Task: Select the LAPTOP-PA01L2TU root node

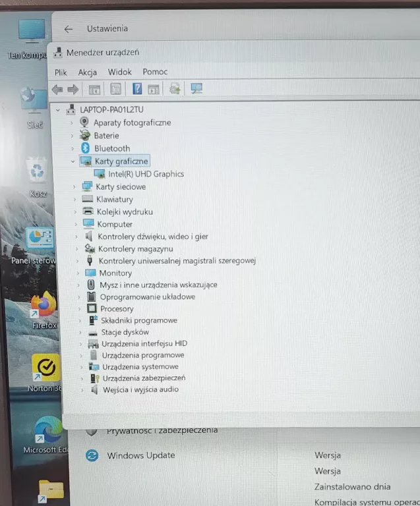Action: (111, 109)
